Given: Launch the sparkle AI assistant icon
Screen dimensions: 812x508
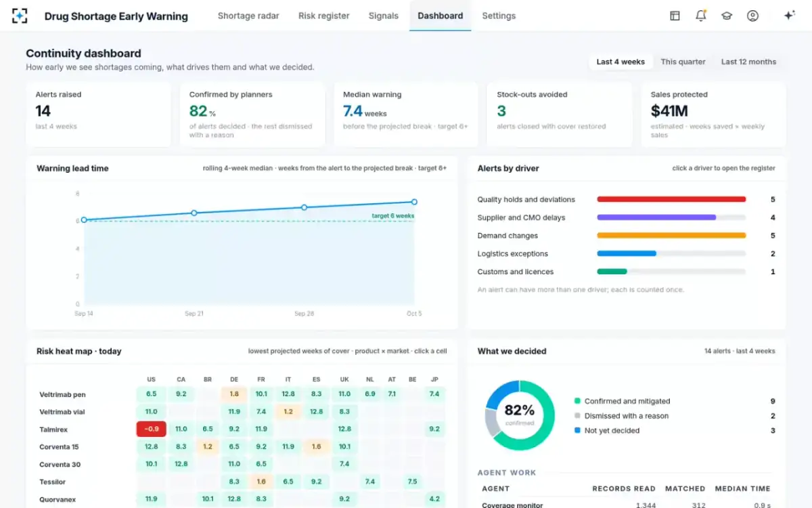Looking at the screenshot, I should pos(789,16).
